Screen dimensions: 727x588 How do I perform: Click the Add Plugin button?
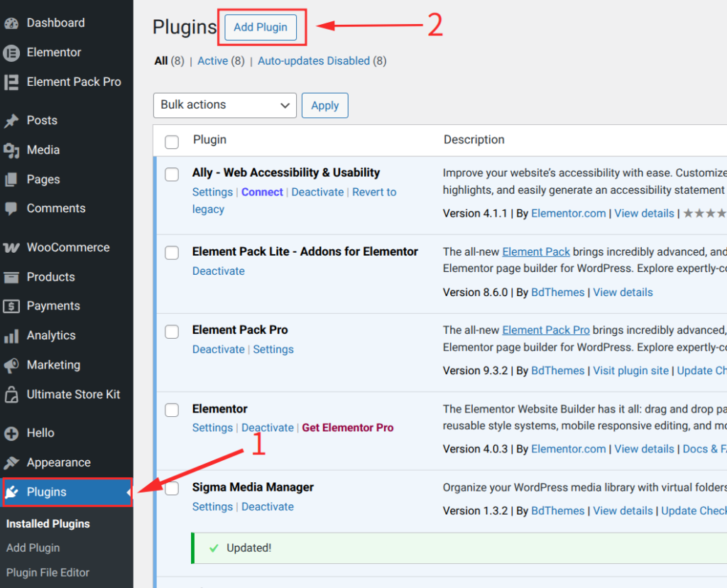[x=260, y=27]
